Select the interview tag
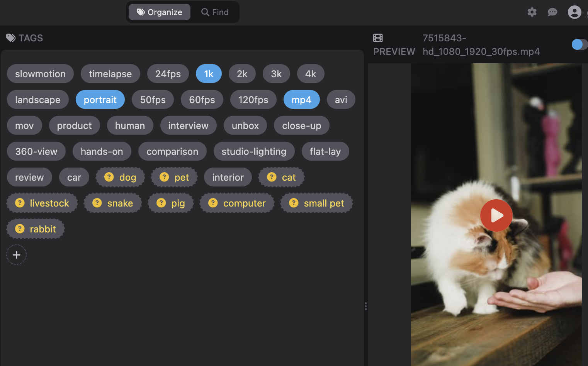Image resolution: width=588 pixels, height=366 pixels. [x=188, y=125]
